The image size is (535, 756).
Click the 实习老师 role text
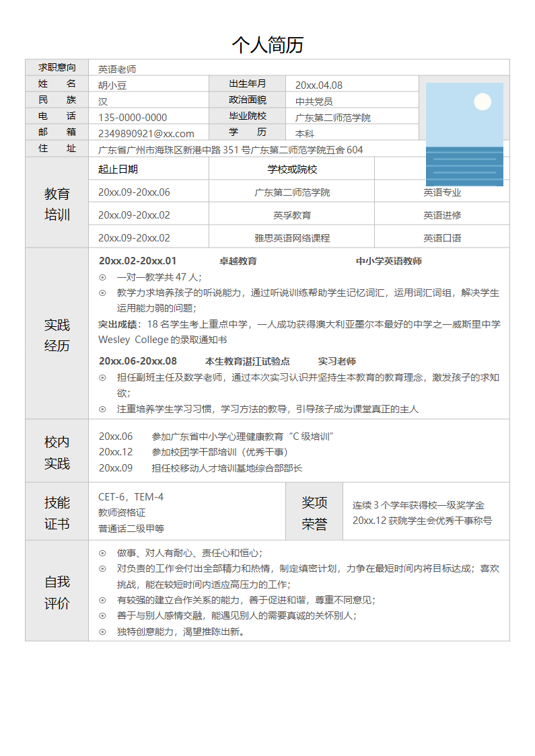click(336, 361)
